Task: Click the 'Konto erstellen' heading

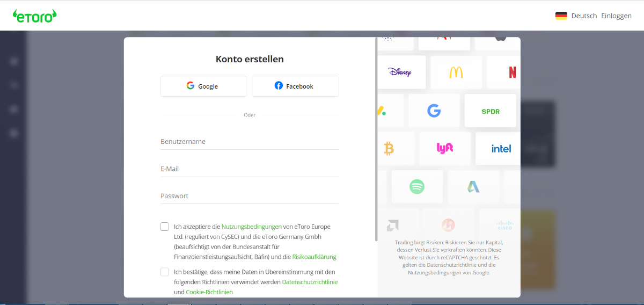Action: (250, 59)
